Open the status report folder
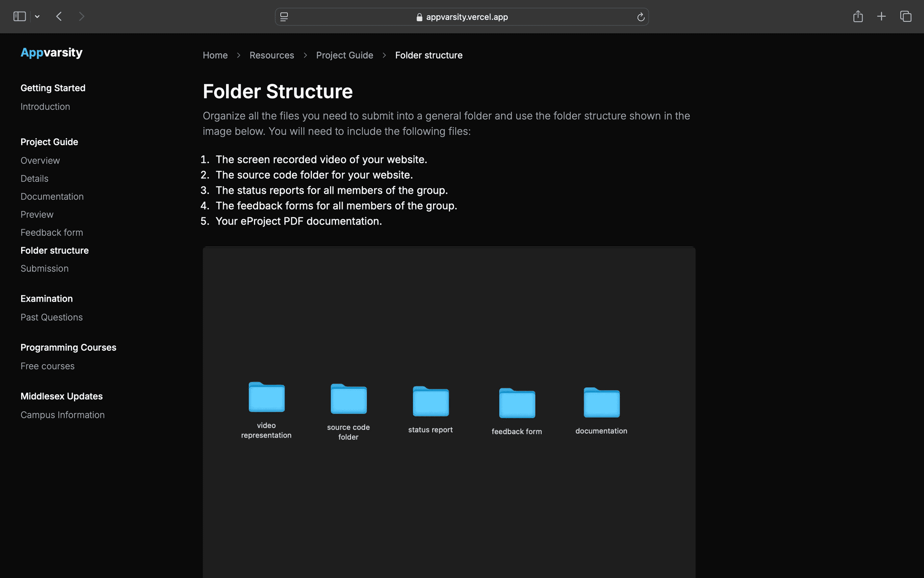Screen dimensions: 924x578 tap(430, 401)
